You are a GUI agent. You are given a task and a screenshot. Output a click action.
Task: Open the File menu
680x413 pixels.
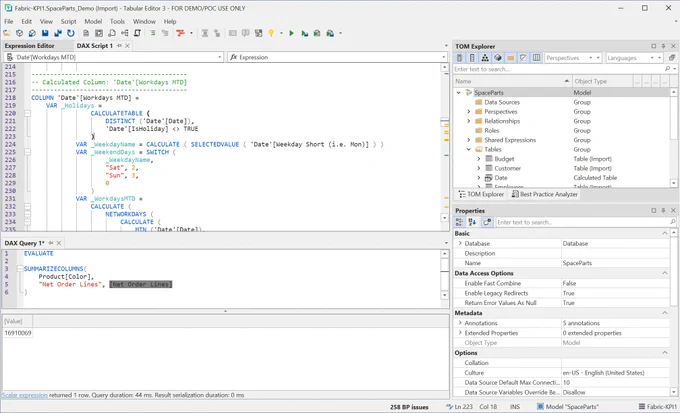[x=9, y=21]
